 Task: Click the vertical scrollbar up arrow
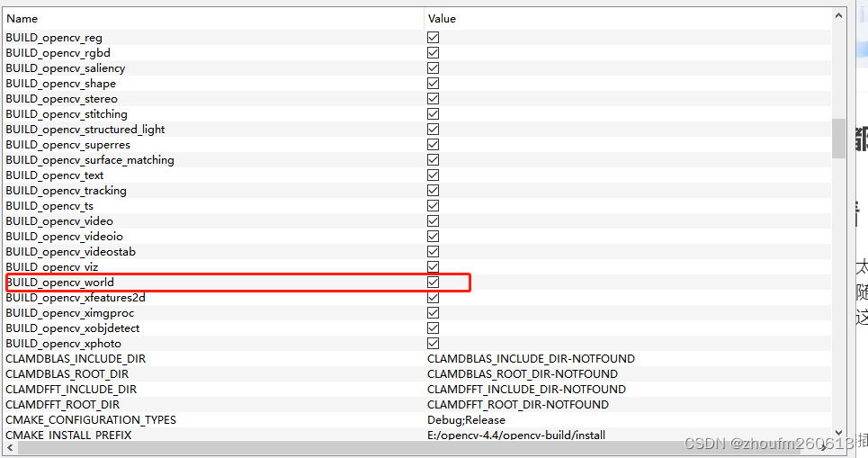coord(838,16)
